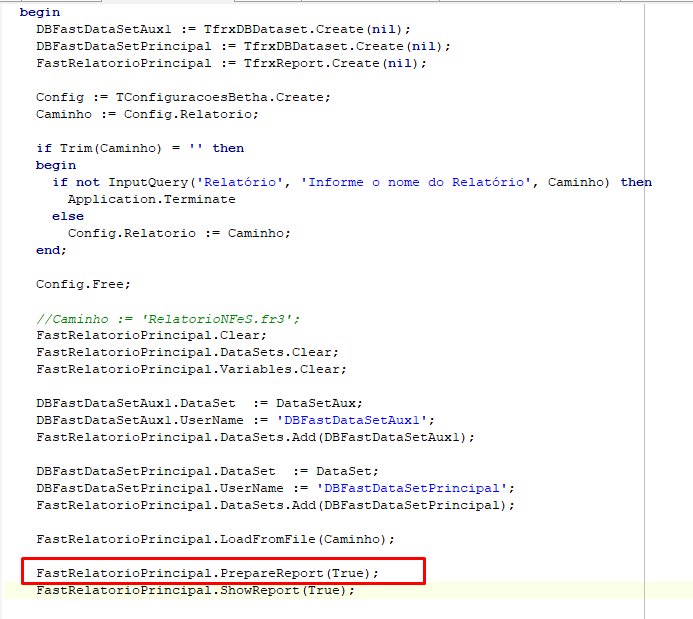Click the DataSets.Add(DBFastDataSetAux1) line
This screenshot has height=619, width=693.
pos(255,437)
